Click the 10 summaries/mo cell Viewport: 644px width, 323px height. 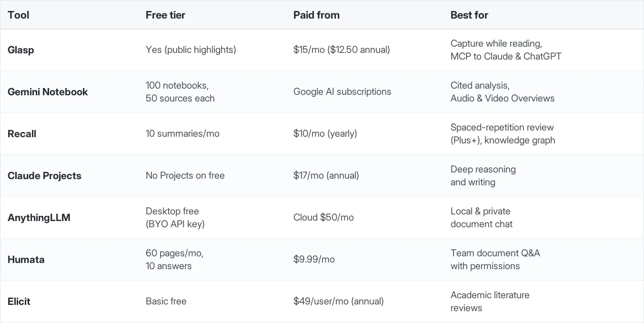coord(182,134)
